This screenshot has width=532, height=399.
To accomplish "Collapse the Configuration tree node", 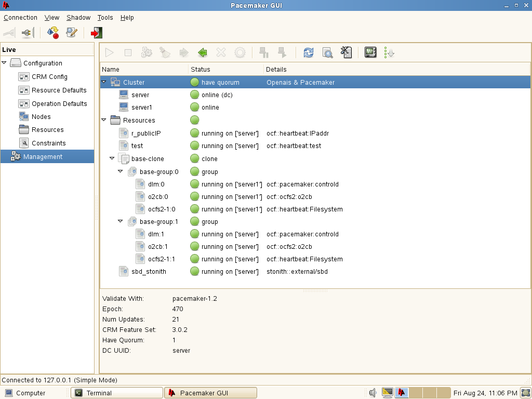I will tap(4, 63).
